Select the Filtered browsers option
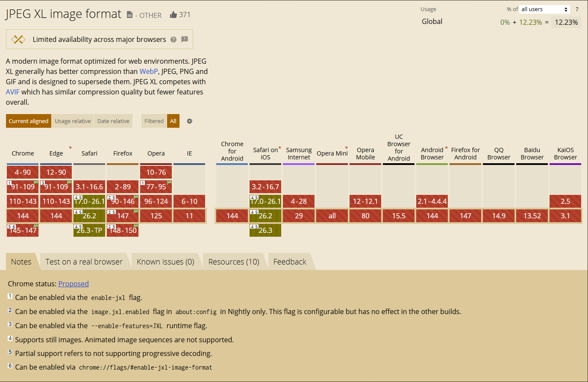This screenshot has height=382, width=588. click(154, 121)
